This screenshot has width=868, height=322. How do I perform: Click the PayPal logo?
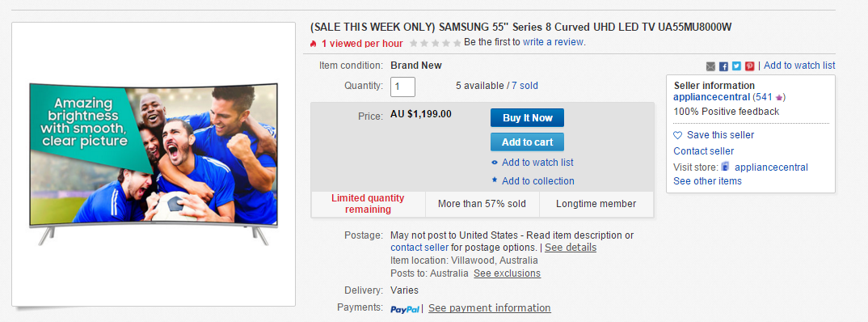[405, 309]
